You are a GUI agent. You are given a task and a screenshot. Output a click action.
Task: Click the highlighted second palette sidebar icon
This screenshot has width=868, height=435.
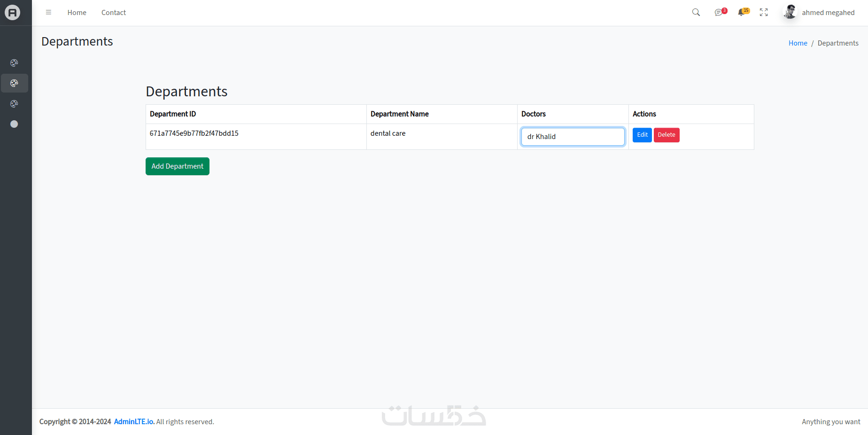(x=14, y=83)
